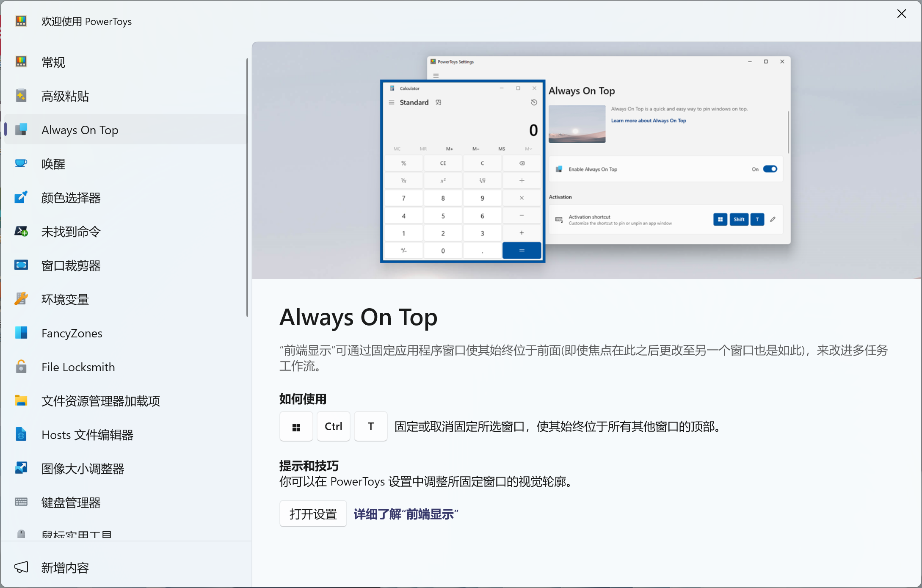
Task: Click the Windows key shortcut button
Action: pos(296,427)
